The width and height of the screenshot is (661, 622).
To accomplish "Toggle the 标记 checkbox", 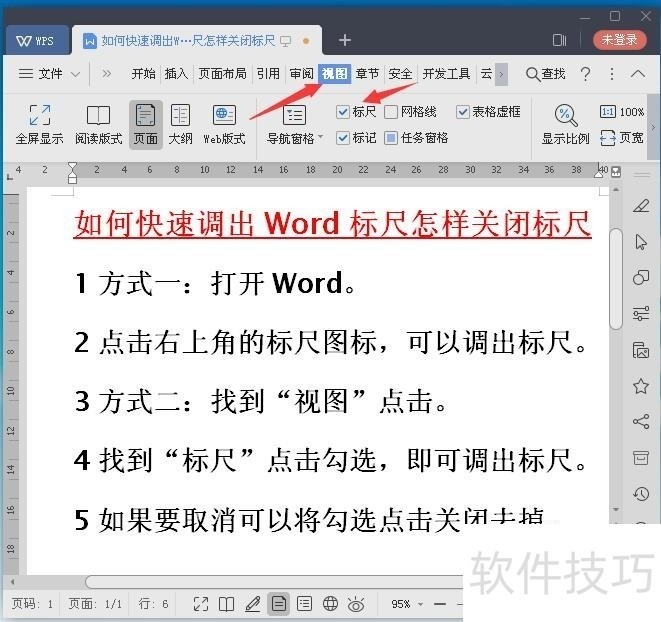I will [x=343, y=138].
